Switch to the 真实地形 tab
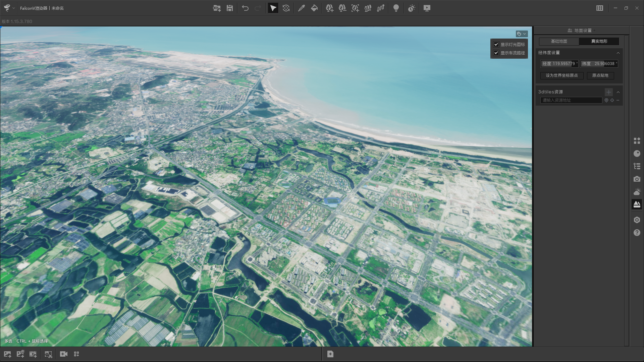This screenshot has height=362, width=644. (x=599, y=41)
